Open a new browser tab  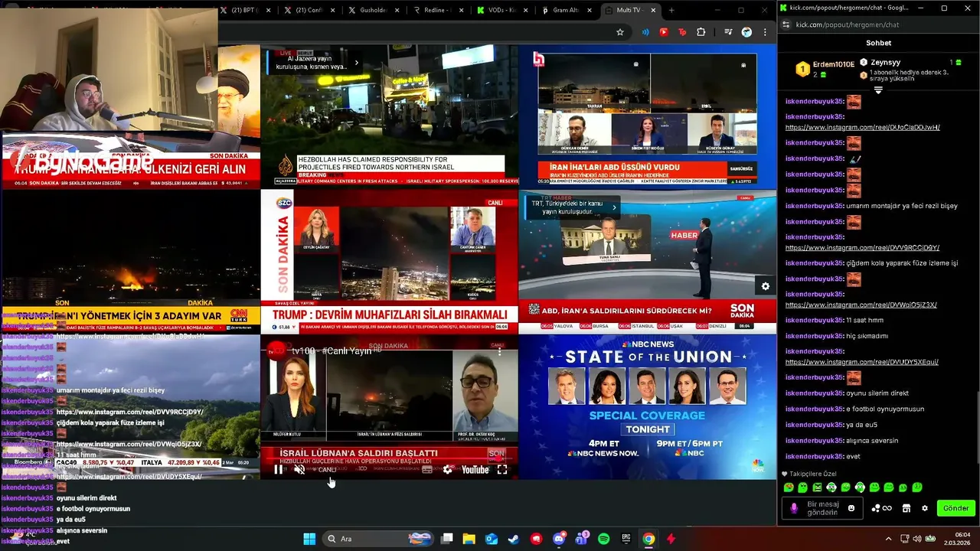671,10
